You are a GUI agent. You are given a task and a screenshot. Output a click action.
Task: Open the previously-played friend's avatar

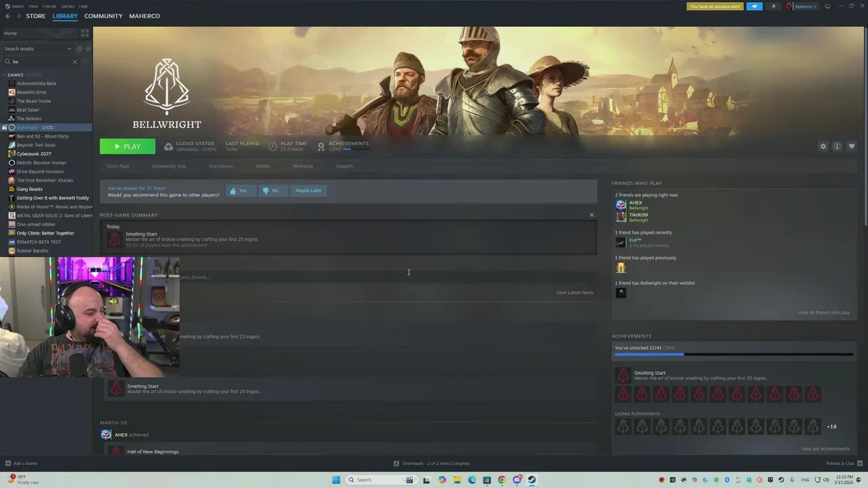[x=620, y=268]
